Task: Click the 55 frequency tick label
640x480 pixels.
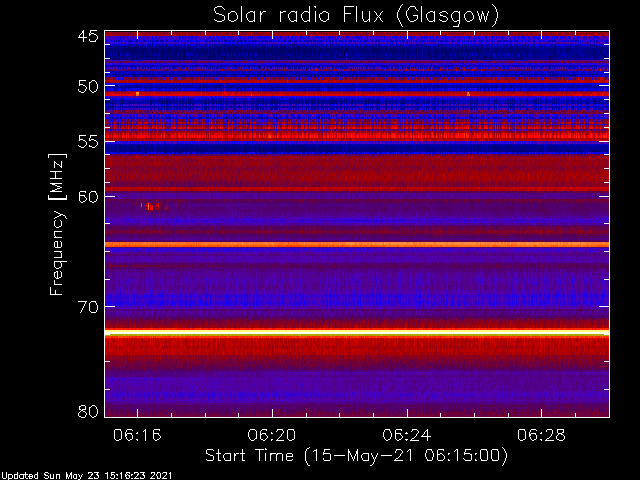Action: point(88,142)
